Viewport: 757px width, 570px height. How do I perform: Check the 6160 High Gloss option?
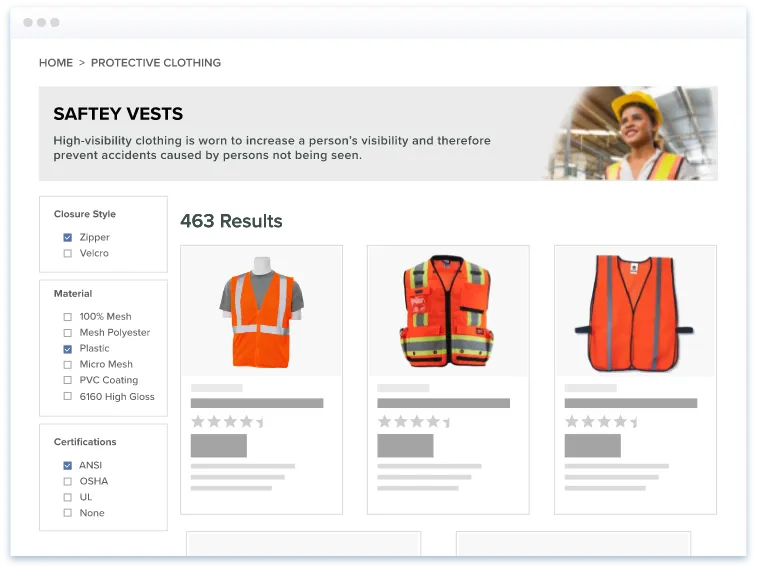[x=68, y=396]
